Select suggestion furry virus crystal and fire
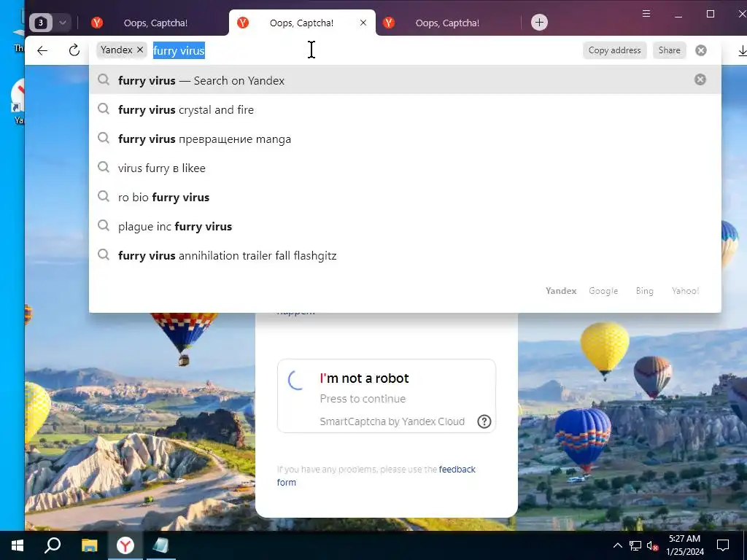This screenshot has width=747, height=560. (405, 109)
